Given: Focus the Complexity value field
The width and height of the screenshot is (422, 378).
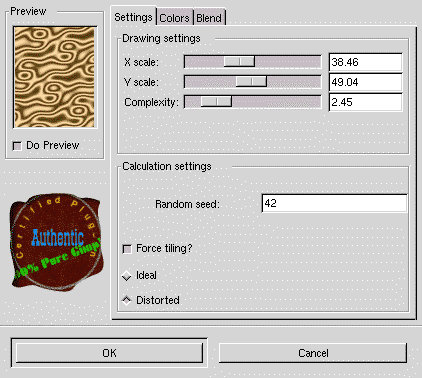Looking at the screenshot, I should click(x=366, y=102).
